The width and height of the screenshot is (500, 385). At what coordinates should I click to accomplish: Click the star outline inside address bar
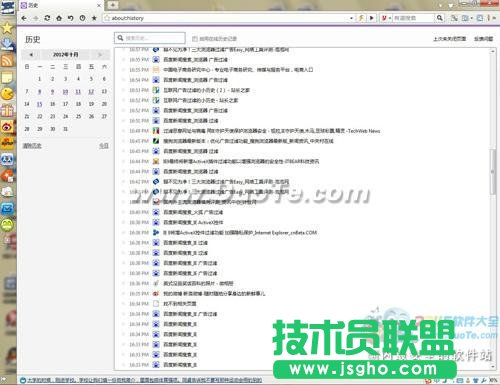click(107, 18)
